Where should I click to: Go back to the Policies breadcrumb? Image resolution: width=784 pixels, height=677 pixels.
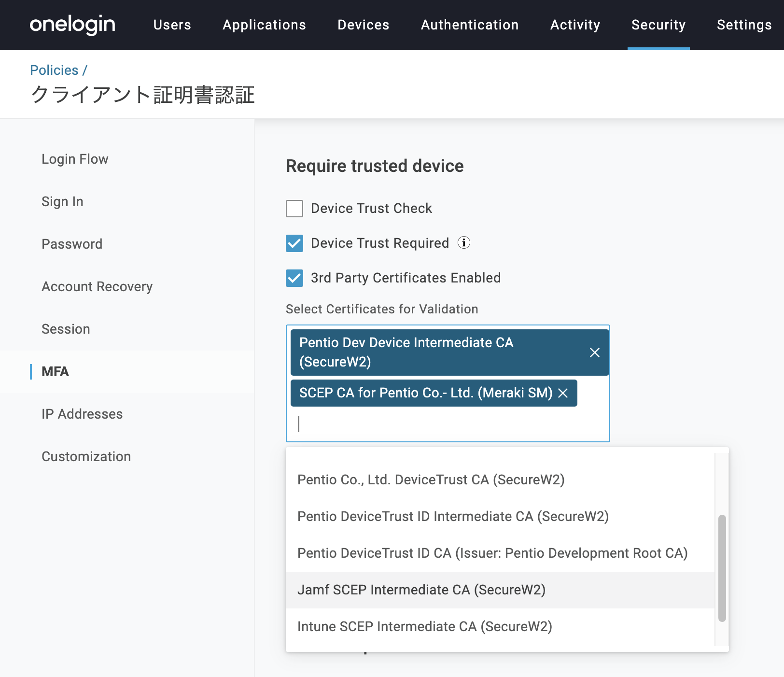54,70
